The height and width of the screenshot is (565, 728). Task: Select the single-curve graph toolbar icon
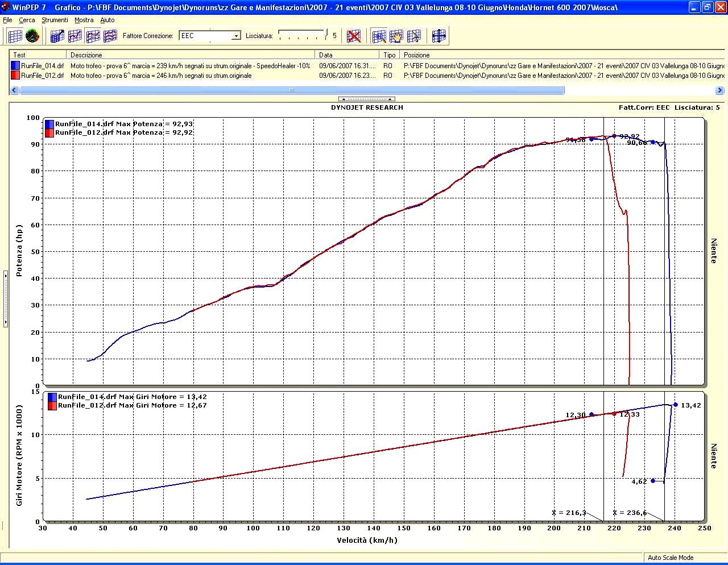(75, 36)
